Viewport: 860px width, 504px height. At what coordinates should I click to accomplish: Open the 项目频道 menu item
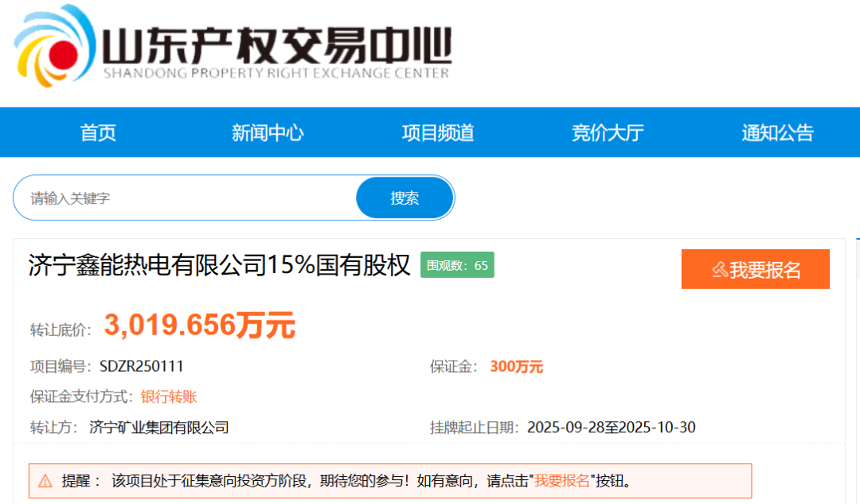[437, 132]
